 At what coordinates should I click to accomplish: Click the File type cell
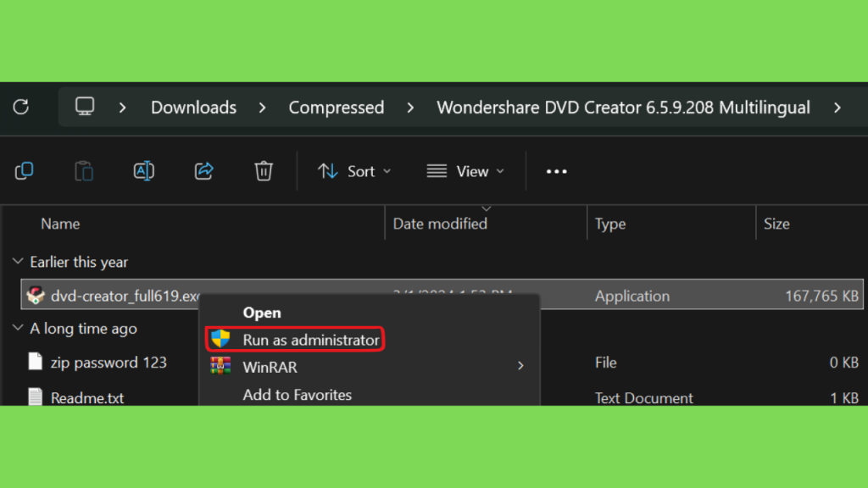coord(605,363)
